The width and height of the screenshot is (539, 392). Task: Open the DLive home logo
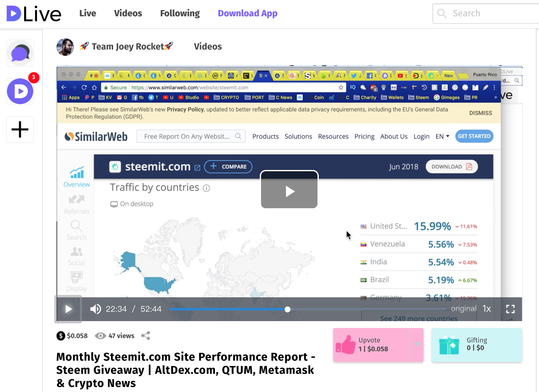34,13
